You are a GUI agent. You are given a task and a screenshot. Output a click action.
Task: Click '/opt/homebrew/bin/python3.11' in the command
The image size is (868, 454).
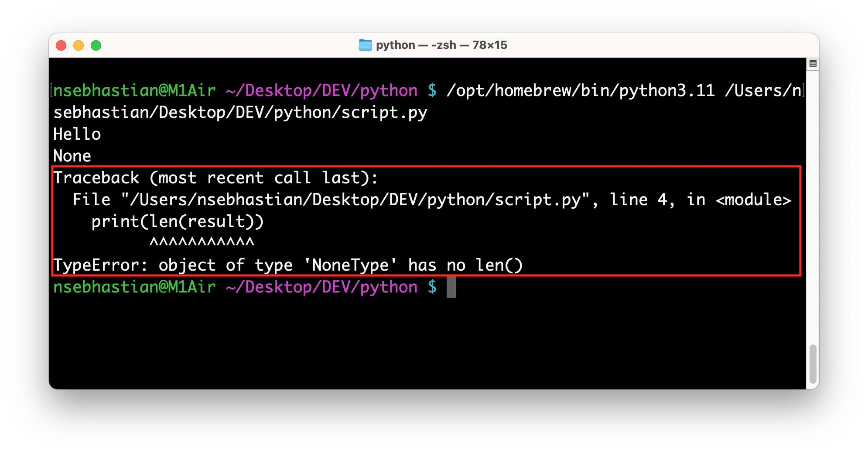pyautogui.click(x=581, y=90)
